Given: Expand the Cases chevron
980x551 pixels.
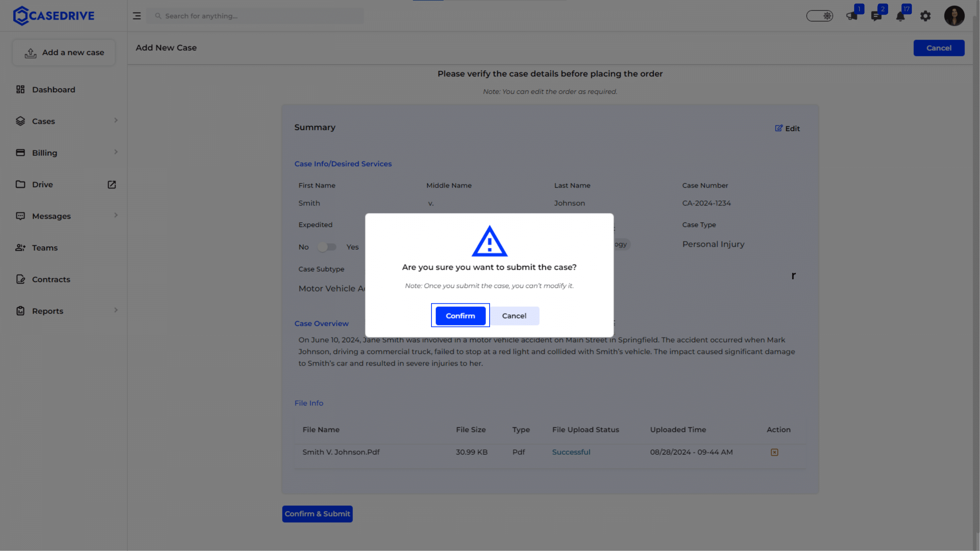Looking at the screenshot, I should coord(116,120).
